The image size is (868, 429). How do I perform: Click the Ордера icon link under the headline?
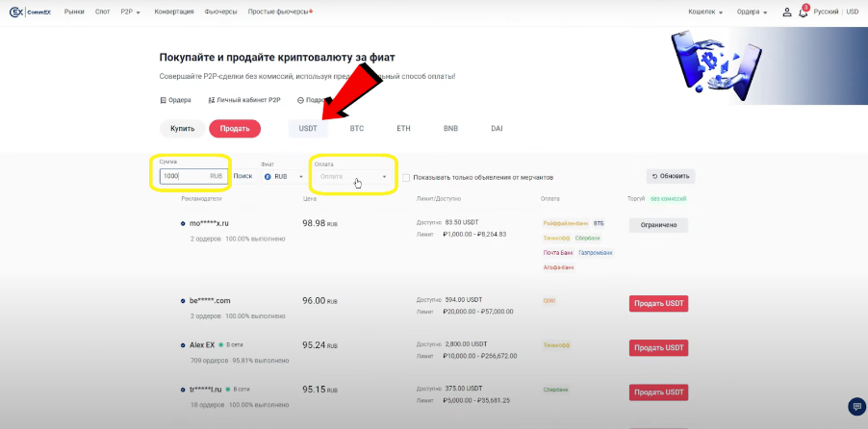click(x=163, y=100)
